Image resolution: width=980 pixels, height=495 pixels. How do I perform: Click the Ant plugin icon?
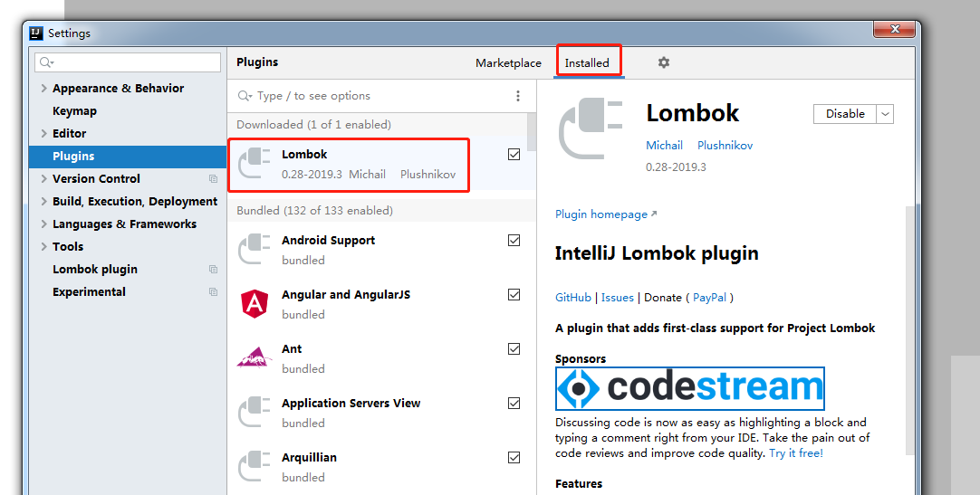pyautogui.click(x=255, y=357)
